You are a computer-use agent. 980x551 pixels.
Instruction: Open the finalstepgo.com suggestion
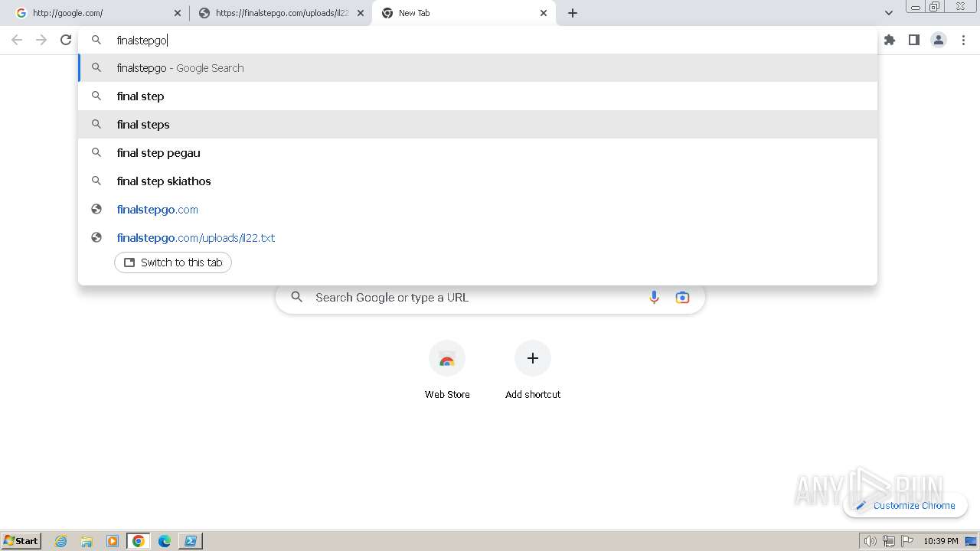pos(478,210)
